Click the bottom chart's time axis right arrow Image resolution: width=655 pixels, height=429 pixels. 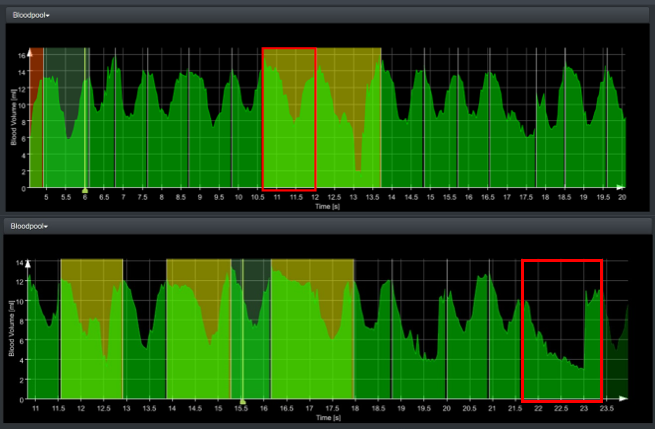click(x=621, y=398)
